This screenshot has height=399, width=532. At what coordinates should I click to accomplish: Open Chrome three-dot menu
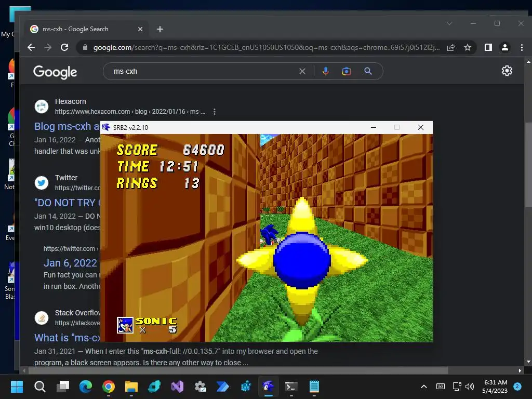coord(522,47)
